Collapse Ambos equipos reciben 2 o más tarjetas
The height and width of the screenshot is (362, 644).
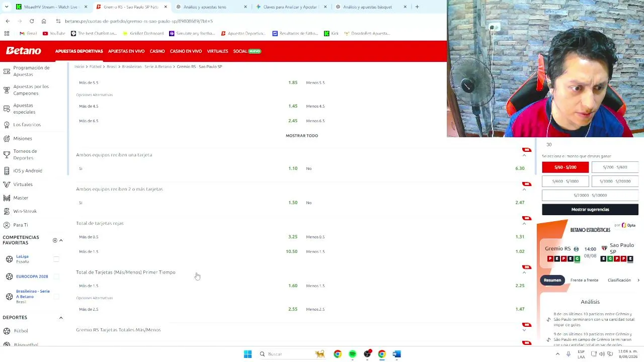[x=524, y=190]
